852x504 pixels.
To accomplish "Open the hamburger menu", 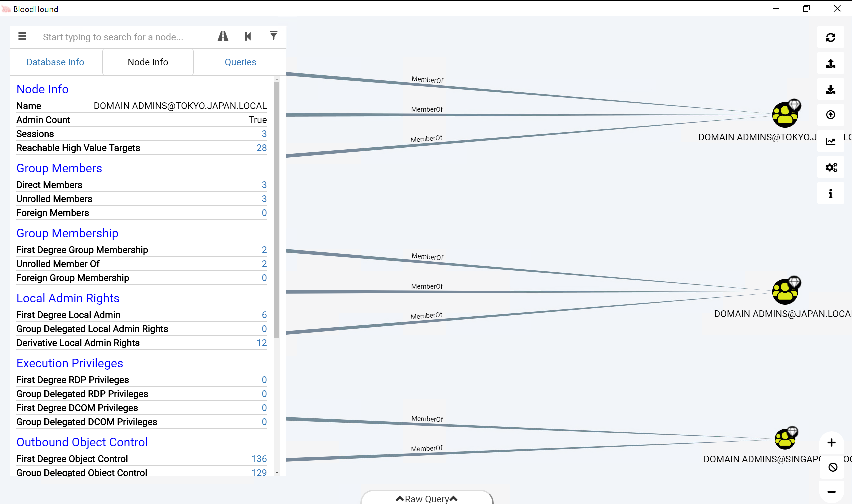I will [22, 36].
